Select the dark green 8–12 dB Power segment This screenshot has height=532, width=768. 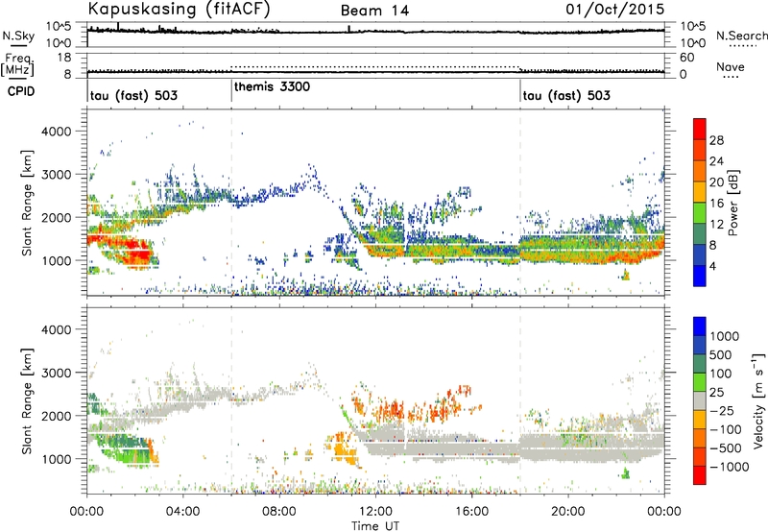point(700,234)
